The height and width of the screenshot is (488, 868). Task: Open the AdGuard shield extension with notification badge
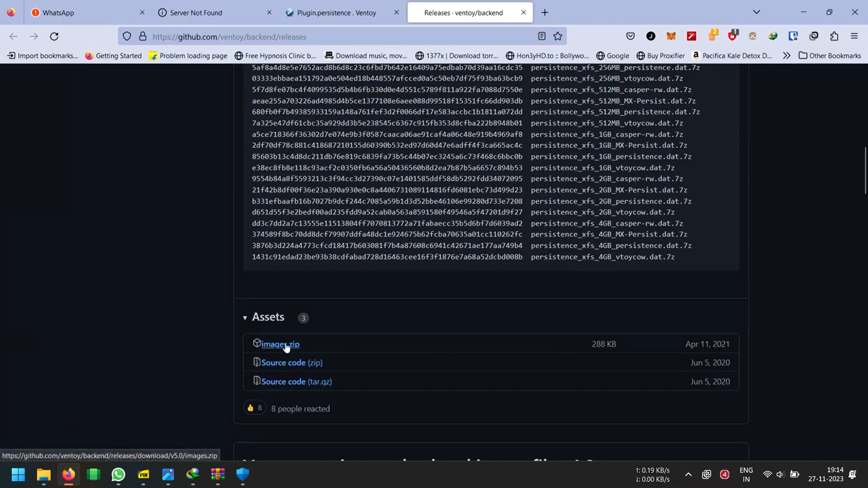(733, 37)
